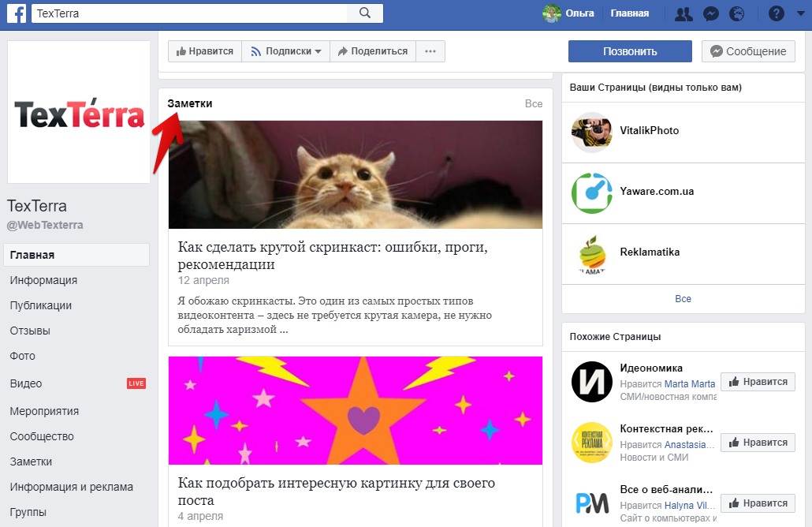Open Мероприятия in the sidebar
The height and width of the screenshot is (527, 812).
(44, 412)
